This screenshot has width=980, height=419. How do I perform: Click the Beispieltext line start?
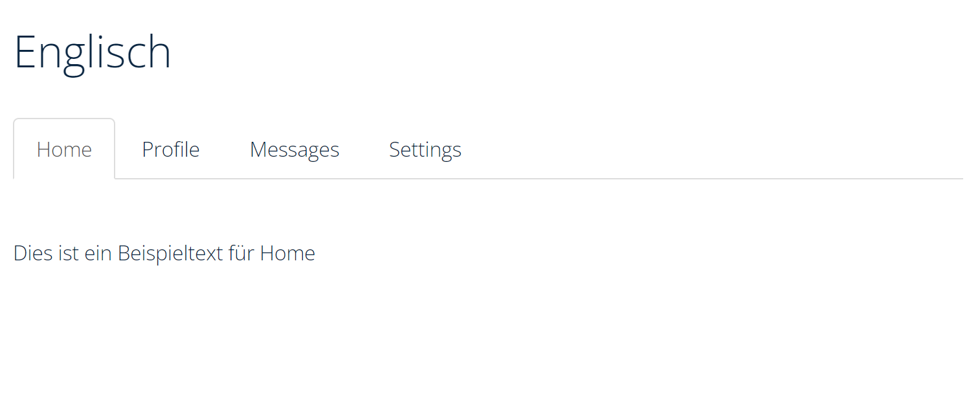click(19, 253)
